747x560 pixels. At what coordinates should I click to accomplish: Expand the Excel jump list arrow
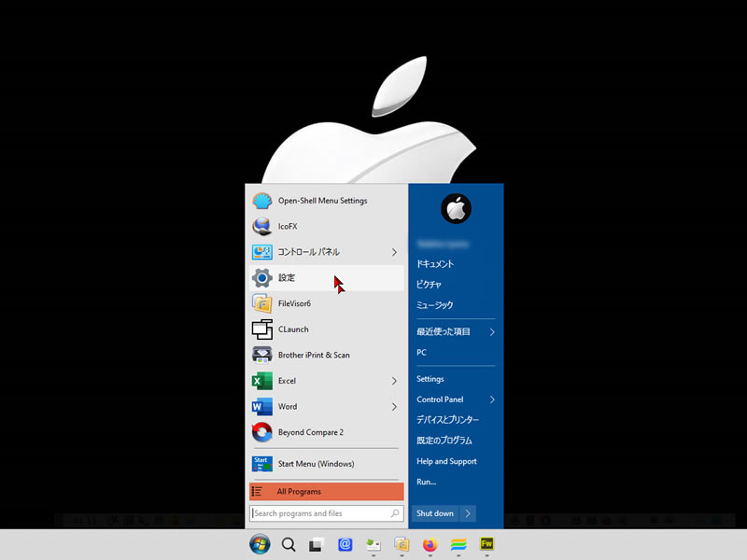[394, 381]
